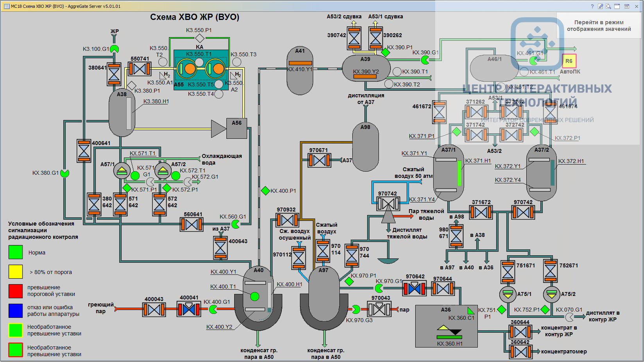Select valve 550741 on yellow line
The image size is (644, 362).
coord(140,69)
